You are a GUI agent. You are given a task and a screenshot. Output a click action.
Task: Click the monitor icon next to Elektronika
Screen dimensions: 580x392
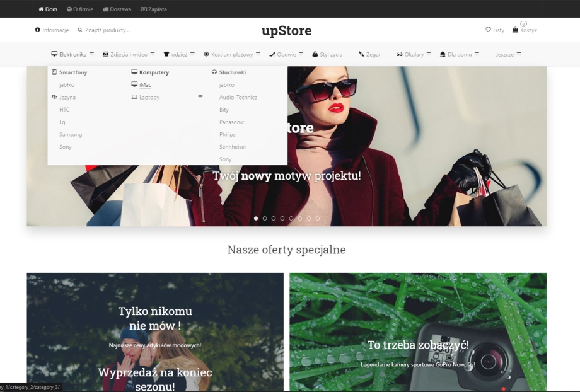click(x=54, y=54)
